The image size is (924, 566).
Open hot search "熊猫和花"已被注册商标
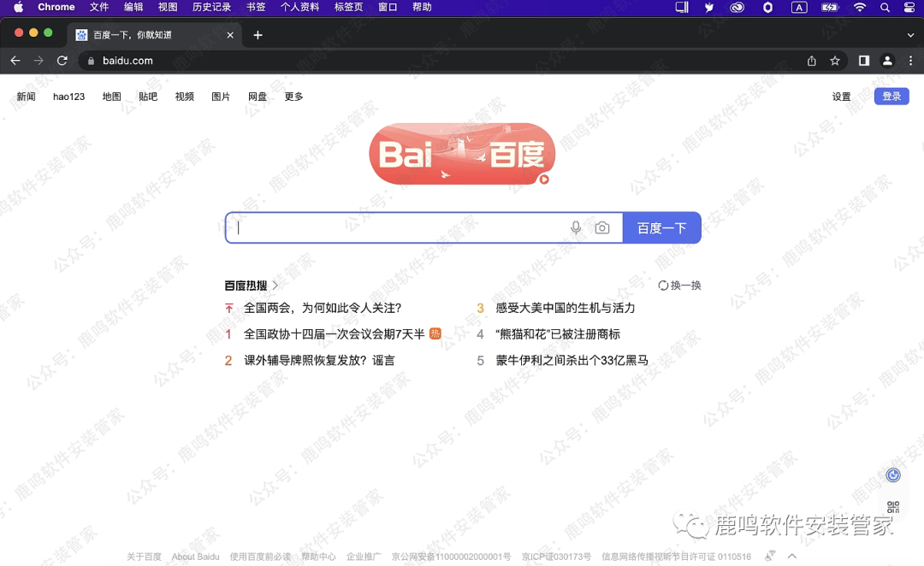[558, 334]
